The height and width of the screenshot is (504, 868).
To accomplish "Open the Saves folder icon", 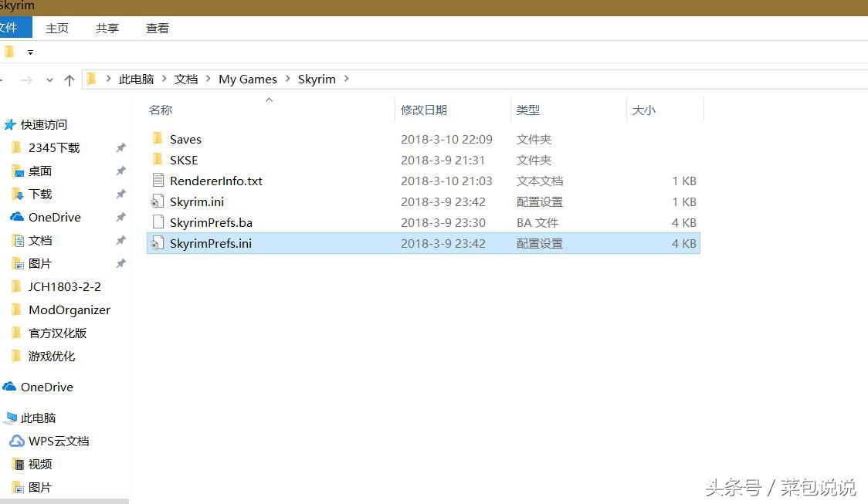I will [158, 138].
